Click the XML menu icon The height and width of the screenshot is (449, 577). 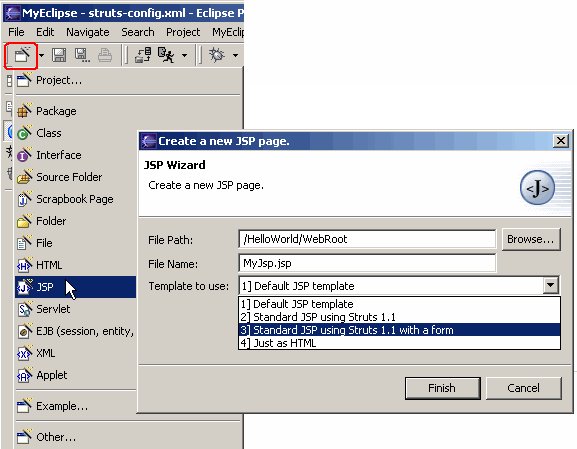click(24, 353)
